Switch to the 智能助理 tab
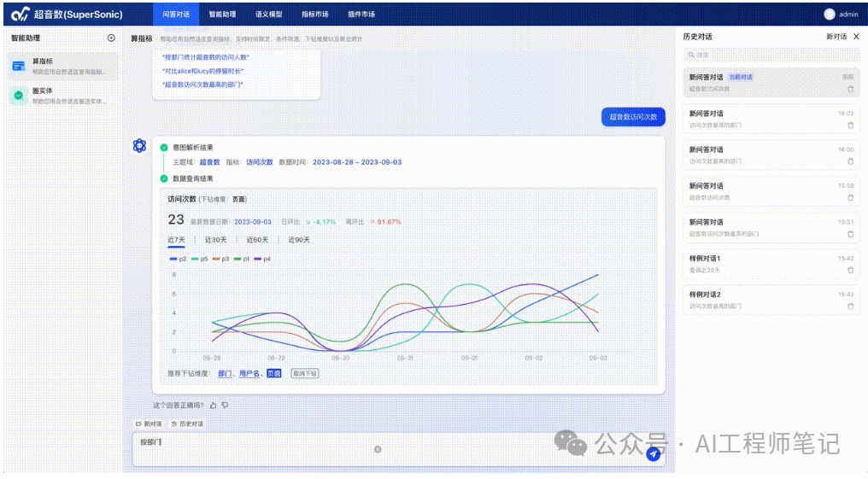 222,15
